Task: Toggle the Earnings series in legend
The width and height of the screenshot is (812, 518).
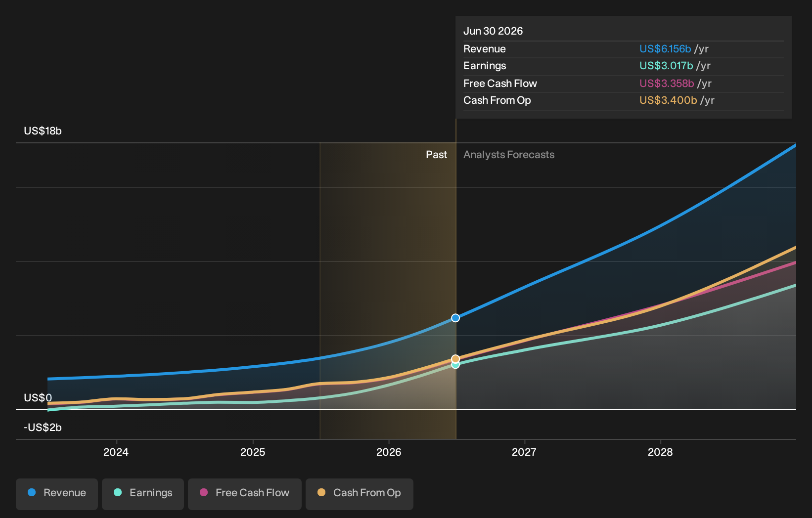Action: coord(143,494)
